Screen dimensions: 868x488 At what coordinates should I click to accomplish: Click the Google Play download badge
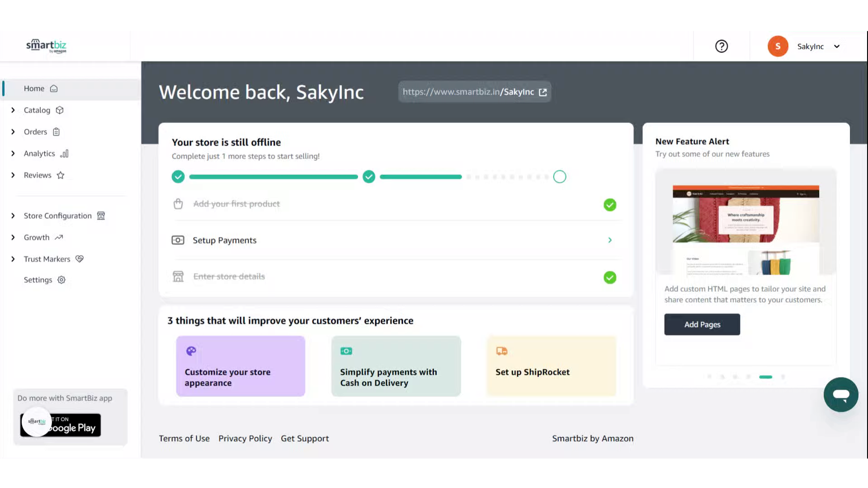pos(61,425)
